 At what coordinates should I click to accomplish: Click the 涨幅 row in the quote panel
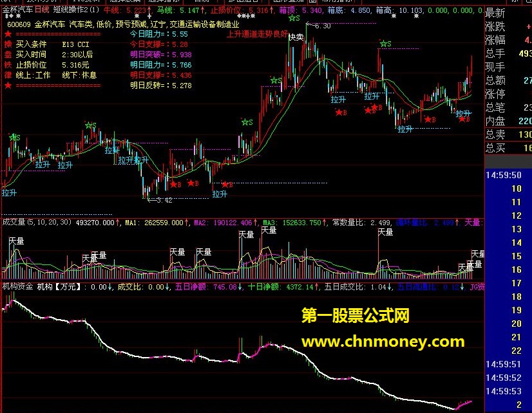point(508,40)
